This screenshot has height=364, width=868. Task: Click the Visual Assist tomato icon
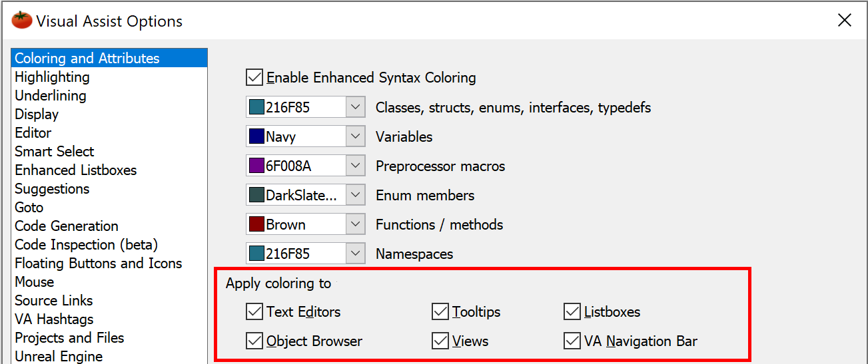click(x=22, y=21)
